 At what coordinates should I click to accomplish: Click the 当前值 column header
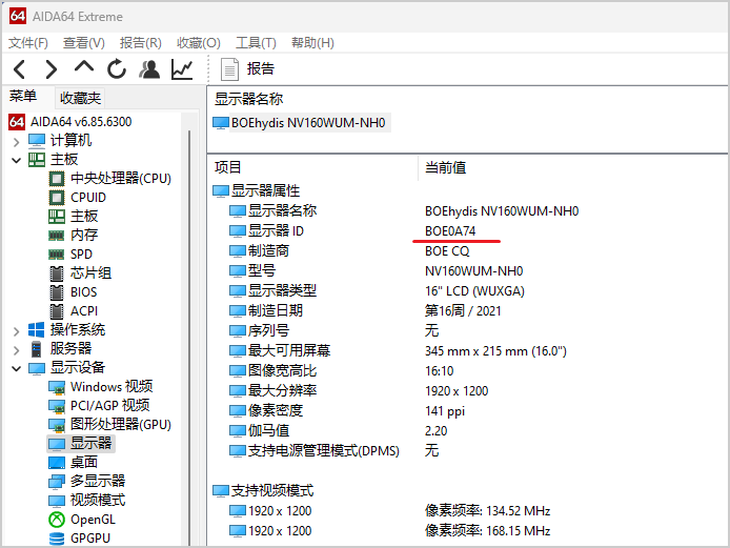[446, 168]
